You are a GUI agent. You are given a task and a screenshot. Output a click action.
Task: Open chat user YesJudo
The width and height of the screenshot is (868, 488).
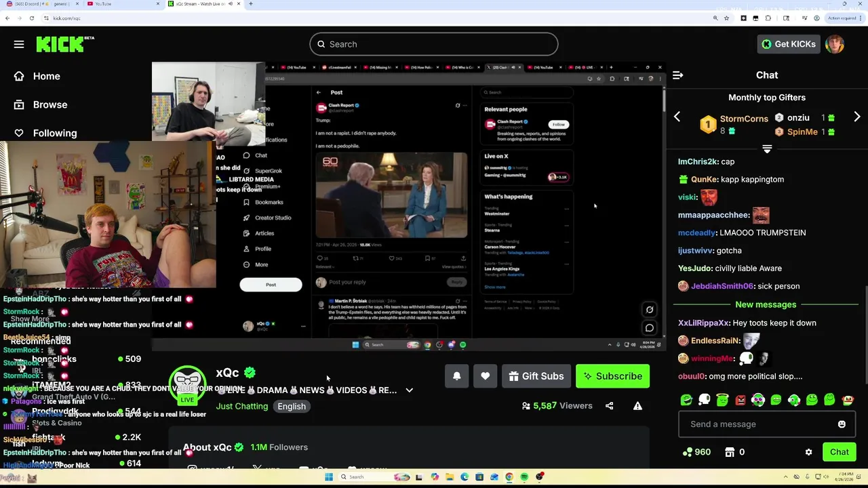click(696, 268)
